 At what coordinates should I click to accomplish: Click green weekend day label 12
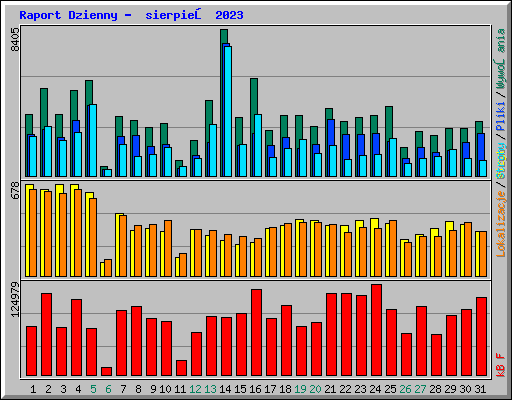pos(195,389)
